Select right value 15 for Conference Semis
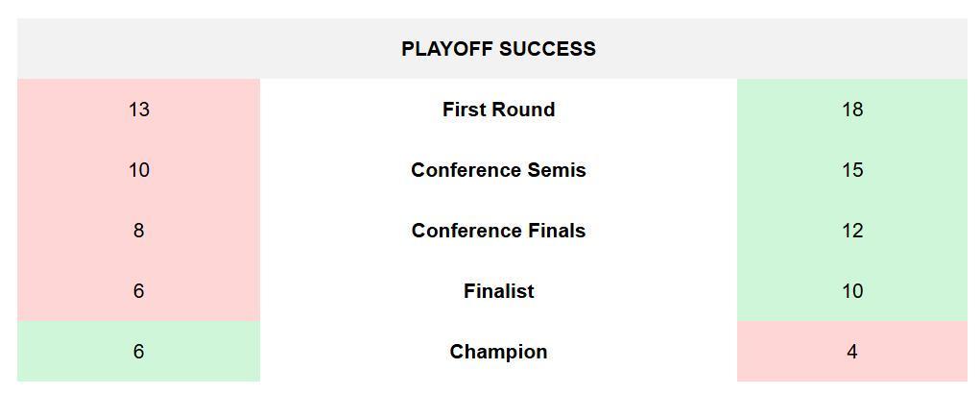This screenshot has width=980, height=394. pos(852,170)
